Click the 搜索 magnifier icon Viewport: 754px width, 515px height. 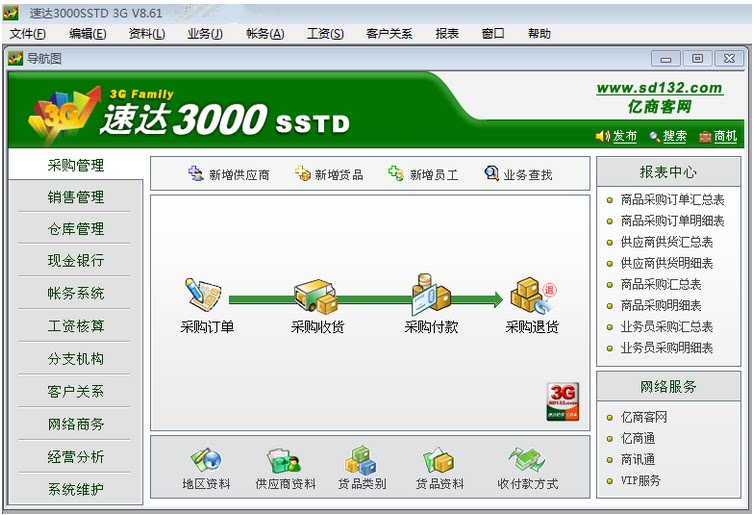(654, 137)
